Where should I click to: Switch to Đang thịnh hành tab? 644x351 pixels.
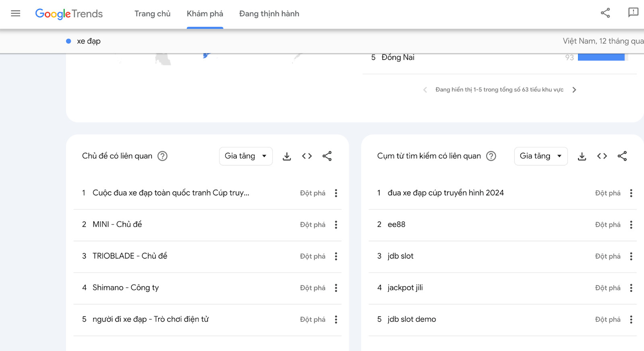pos(269,14)
